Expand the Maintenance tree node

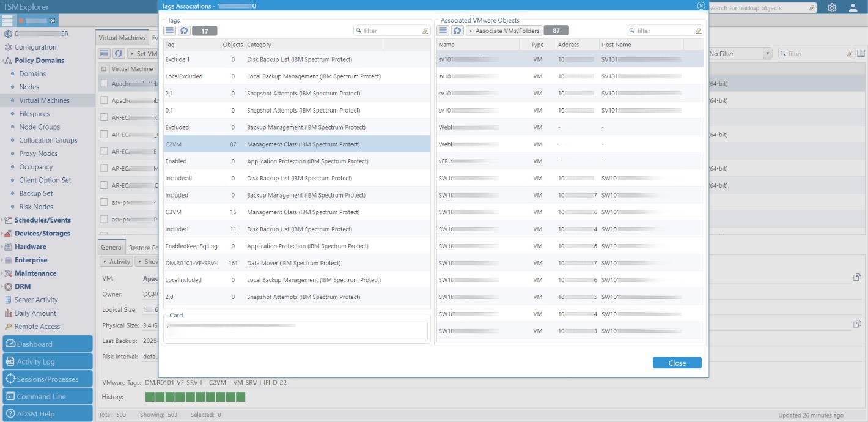pyautogui.click(x=2, y=273)
